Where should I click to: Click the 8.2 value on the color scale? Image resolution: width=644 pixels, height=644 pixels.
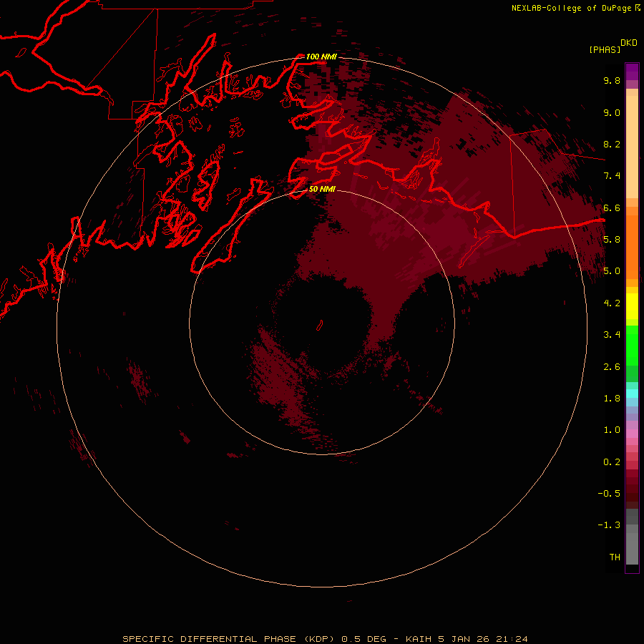pyautogui.click(x=612, y=145)
